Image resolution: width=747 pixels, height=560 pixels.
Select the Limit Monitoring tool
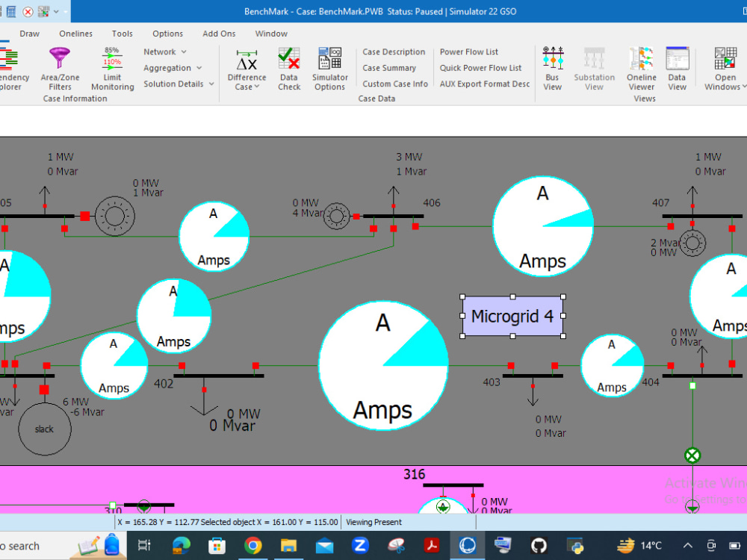(x=112, y=68)
